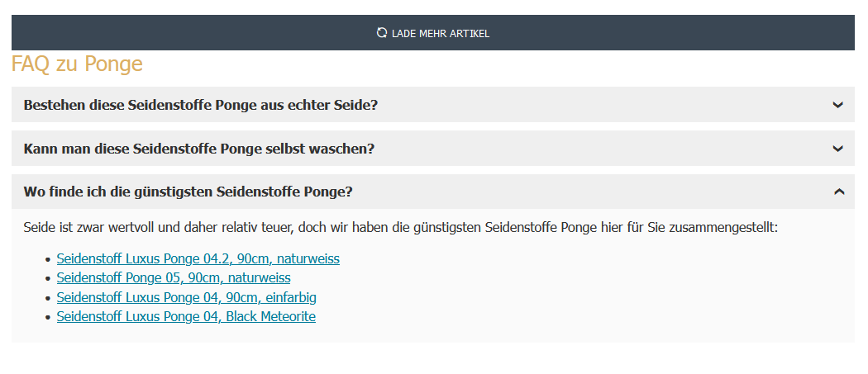Click the chevron for the waschen question
868x374 pixels.
(x=838, y=149)
